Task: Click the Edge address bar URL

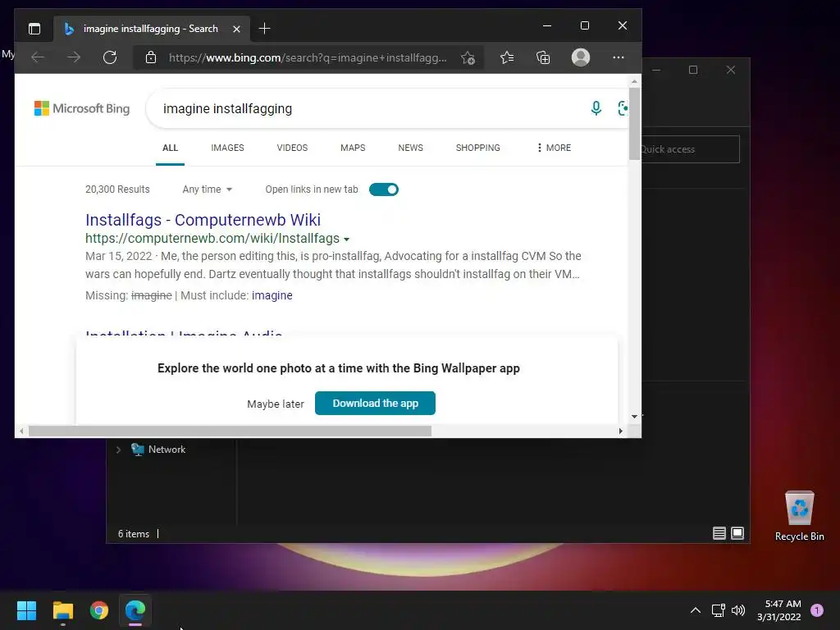Action: [308, 58]
